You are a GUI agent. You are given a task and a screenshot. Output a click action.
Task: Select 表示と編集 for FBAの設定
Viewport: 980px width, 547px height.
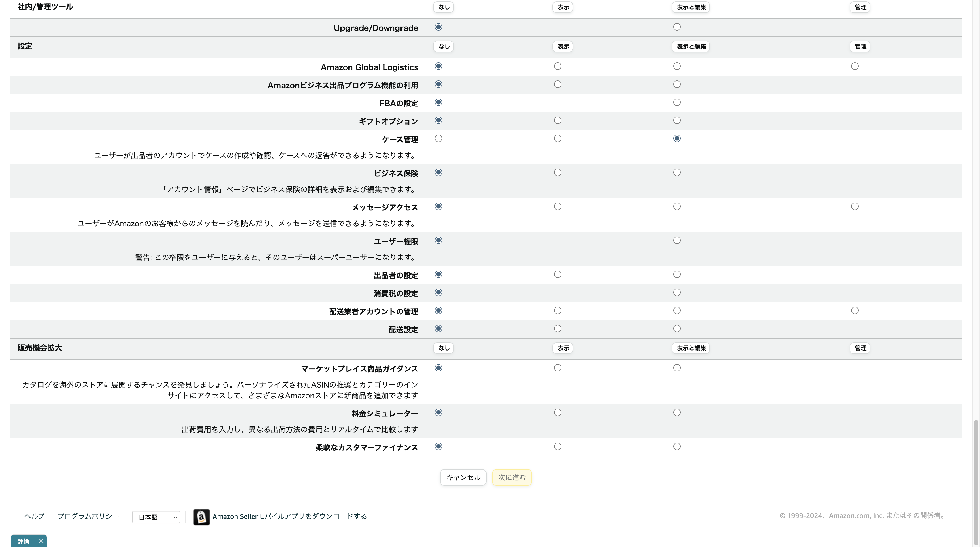click(677, 102)
